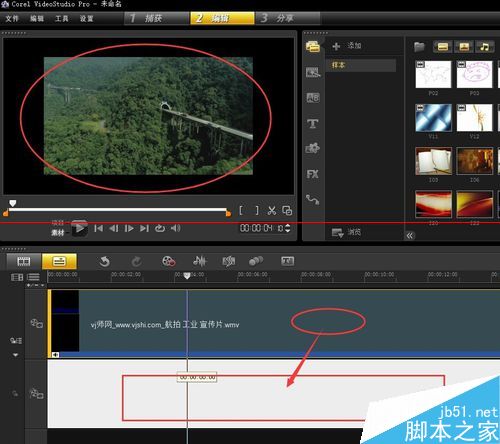Viewport: 500px width, 444px height.
Task: Switch to the 3 分享 Share step tab
Action: [x=288, y=18]
